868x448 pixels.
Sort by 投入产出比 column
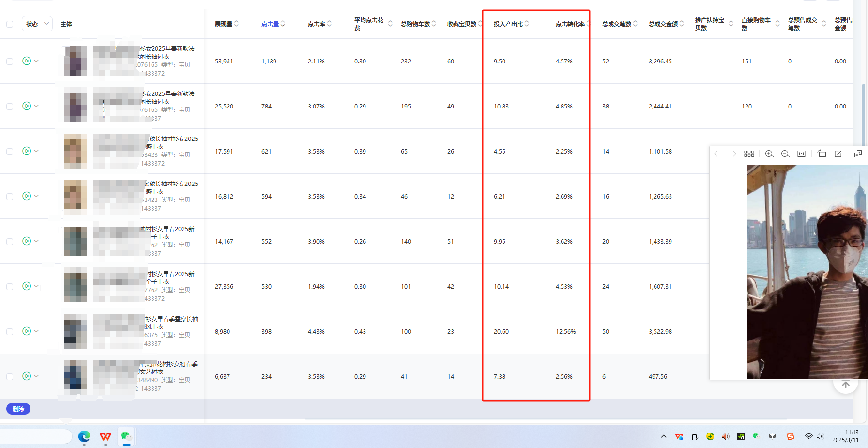[527, 24]
